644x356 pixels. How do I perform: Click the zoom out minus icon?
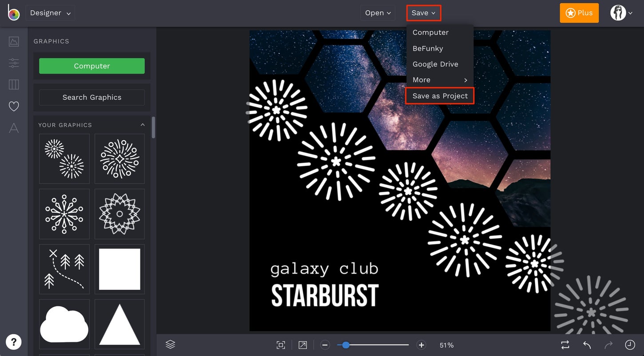click(325, 345)
